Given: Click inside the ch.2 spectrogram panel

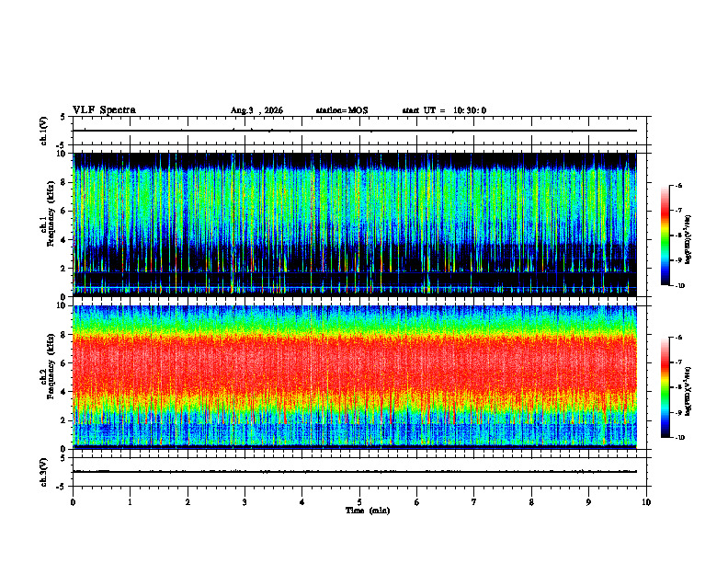Looking at the screenshot, I should click(x=354, y=377).
